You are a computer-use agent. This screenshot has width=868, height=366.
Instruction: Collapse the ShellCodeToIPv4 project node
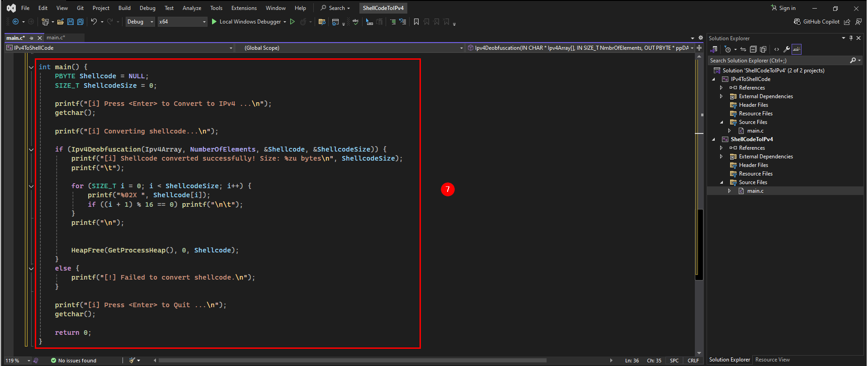click(714, 139)
